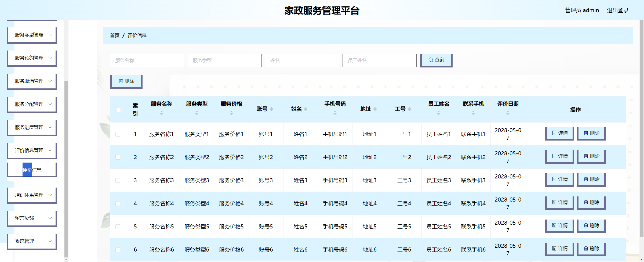This screenshot has height=262, width=644.
Task: Expand 服务类型管理 menu chevron
Action: [50, 35]
